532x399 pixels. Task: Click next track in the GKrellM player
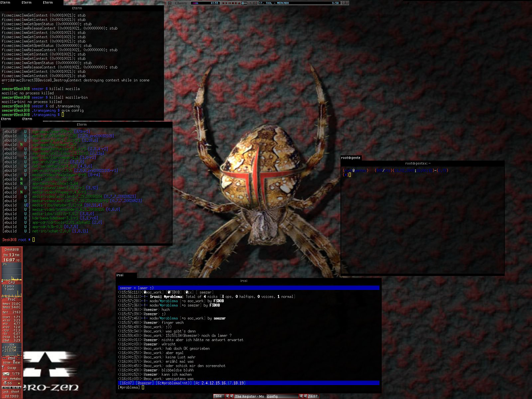point(16,388)
